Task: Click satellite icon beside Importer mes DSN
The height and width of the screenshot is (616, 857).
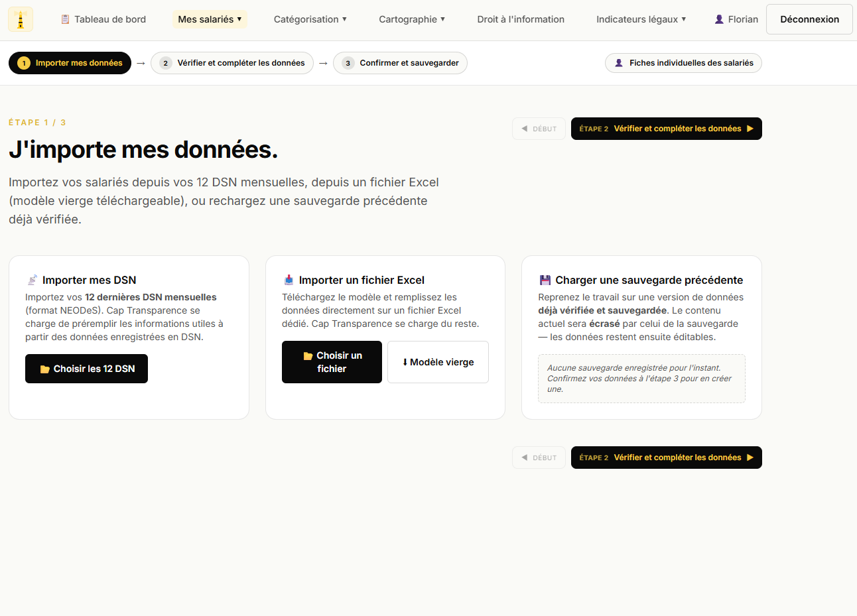Action: (x=32, y=280)
